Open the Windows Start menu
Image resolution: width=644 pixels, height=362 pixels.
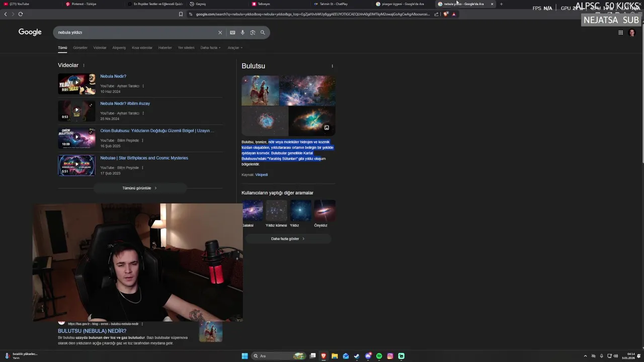point(245,356)
